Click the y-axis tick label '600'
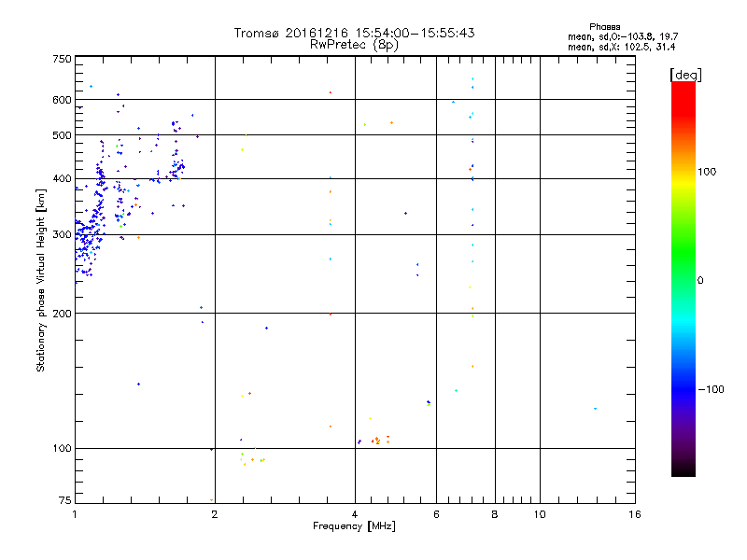Screen dimensions: 747x560 point(62,100)
